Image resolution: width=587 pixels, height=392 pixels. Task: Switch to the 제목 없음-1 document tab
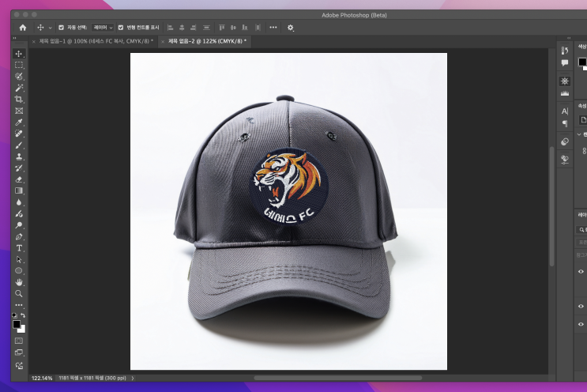click(x=95, y=40)
